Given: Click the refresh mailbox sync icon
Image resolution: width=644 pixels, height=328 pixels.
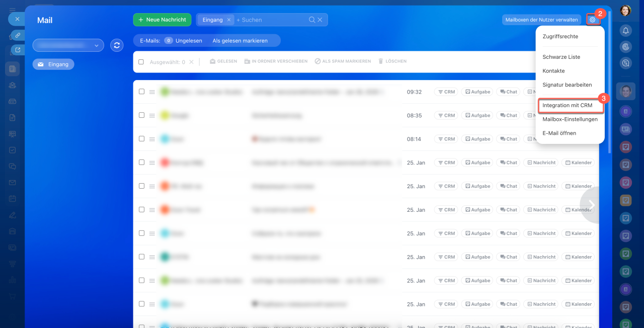Looking at the screenshot, I should coord(117,45).
